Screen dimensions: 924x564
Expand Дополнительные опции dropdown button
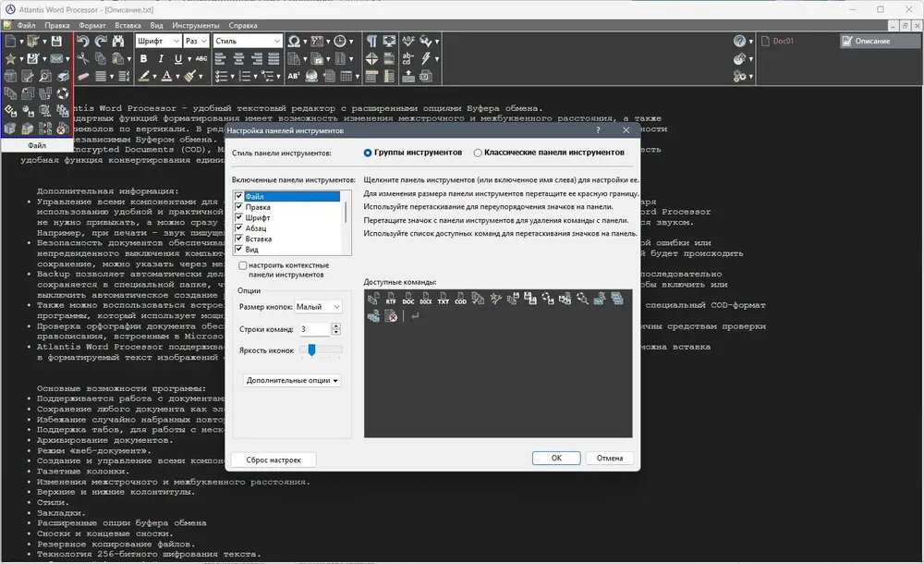coord(292,381)
